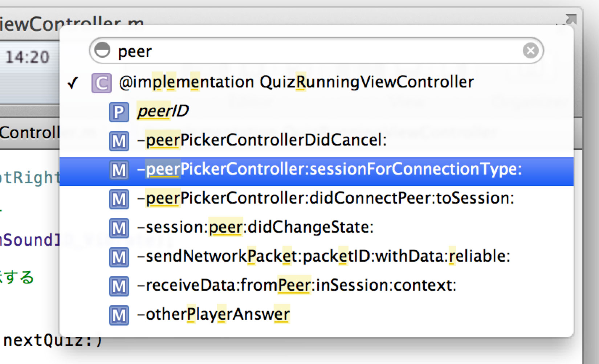Click the method icon beside didConnectPeer:toSession:

[x=119, y=199]
